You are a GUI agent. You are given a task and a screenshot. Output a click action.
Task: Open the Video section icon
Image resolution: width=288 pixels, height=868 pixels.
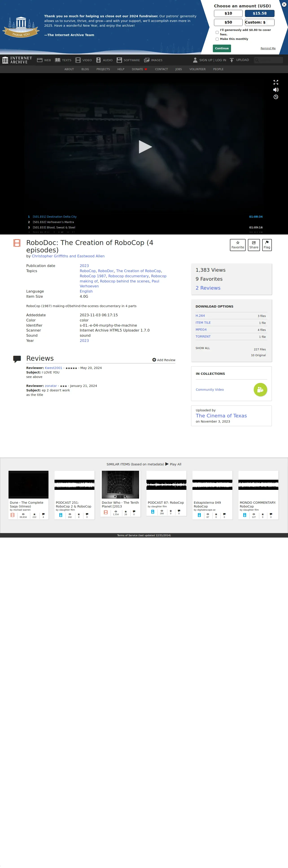pos(78,60)
